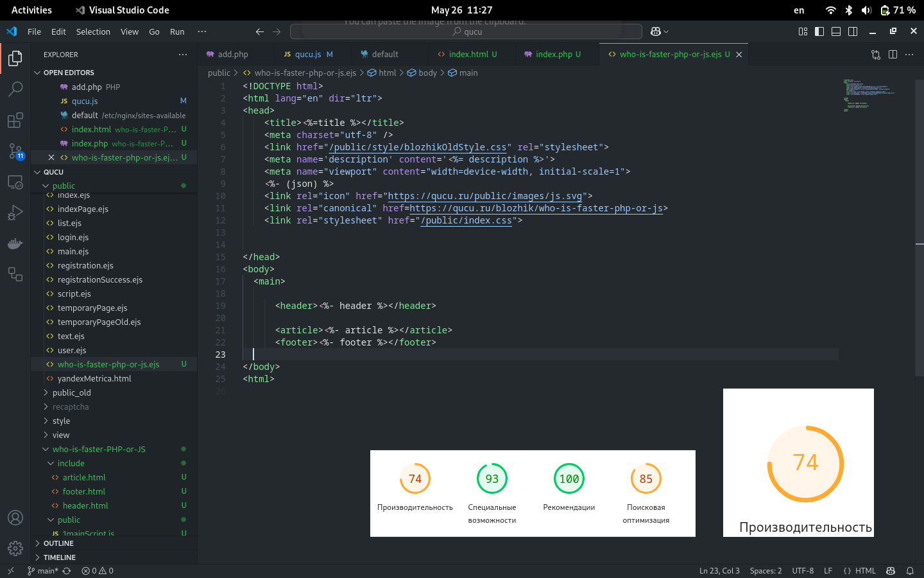This screenshot has height=578, width=924.
Task: Open the Extensions view icon
Action: pos(15,120)
